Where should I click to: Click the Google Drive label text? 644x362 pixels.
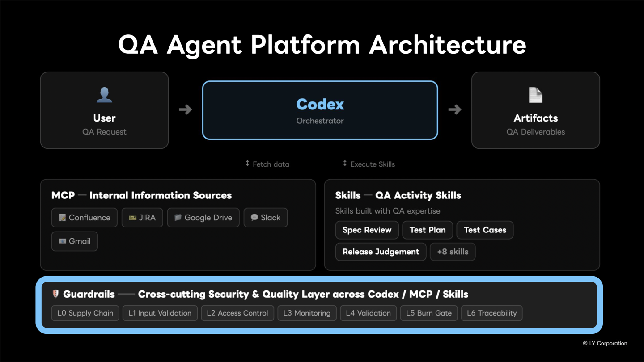208,218
